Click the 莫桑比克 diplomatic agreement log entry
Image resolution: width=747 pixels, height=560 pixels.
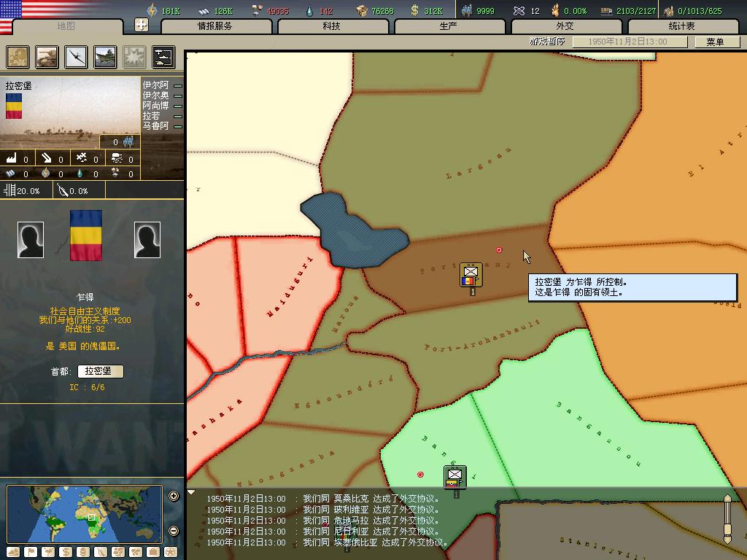tap(323, 499)
